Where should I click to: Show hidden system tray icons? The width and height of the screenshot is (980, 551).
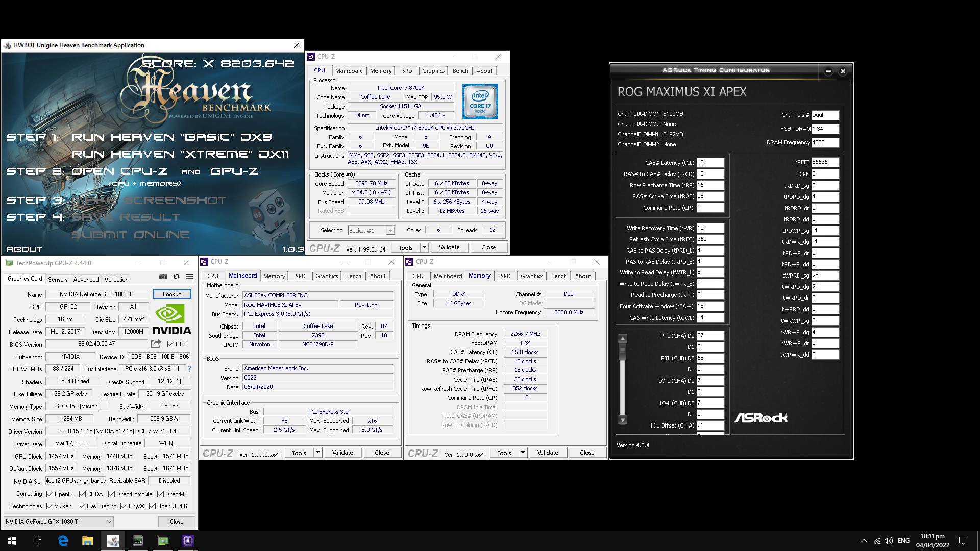(x=864, y=541)
